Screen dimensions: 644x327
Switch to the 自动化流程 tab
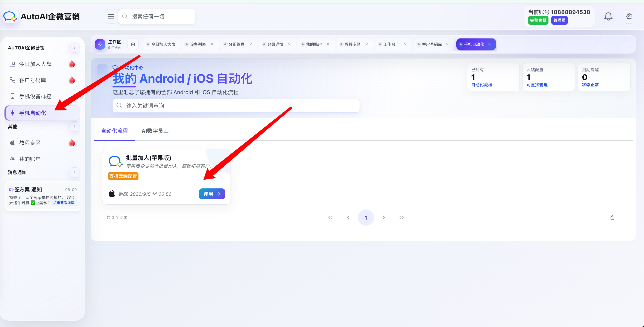click(114, 131)
